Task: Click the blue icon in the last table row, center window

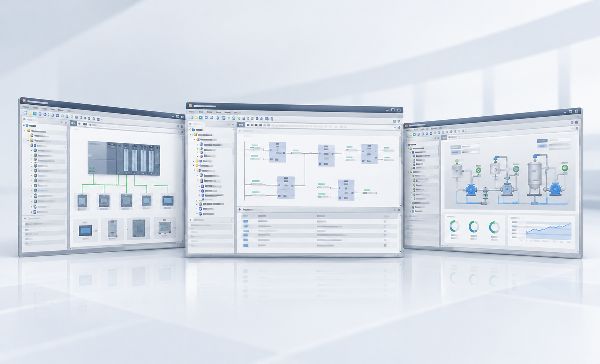Action: coord(245,245)
